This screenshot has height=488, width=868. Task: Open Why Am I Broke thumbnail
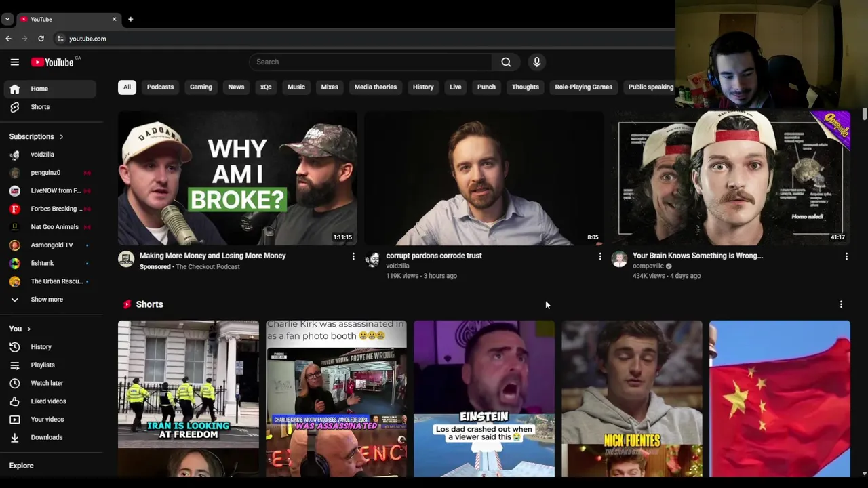(x=237, y=178)
